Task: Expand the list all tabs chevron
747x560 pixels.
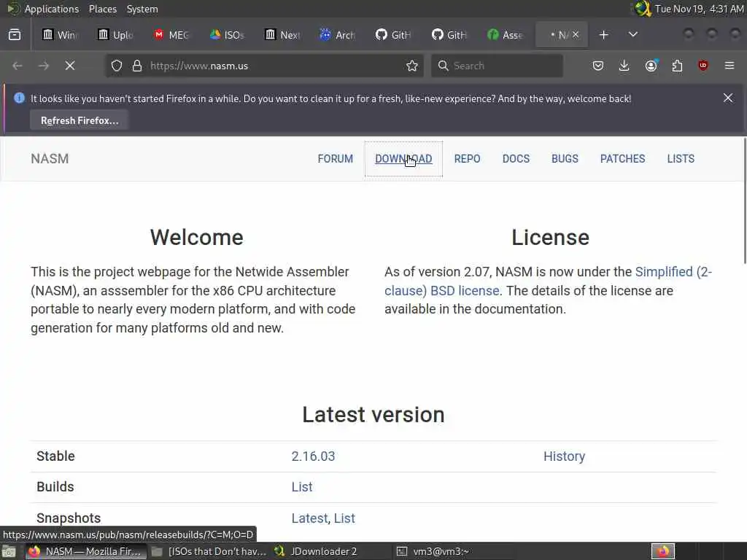Action: coord(633,35)
